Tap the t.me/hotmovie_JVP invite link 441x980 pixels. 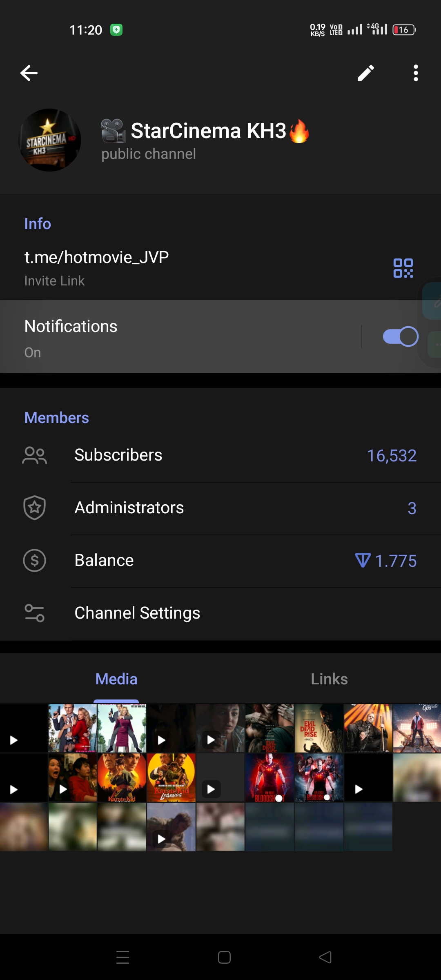[97, 258]
